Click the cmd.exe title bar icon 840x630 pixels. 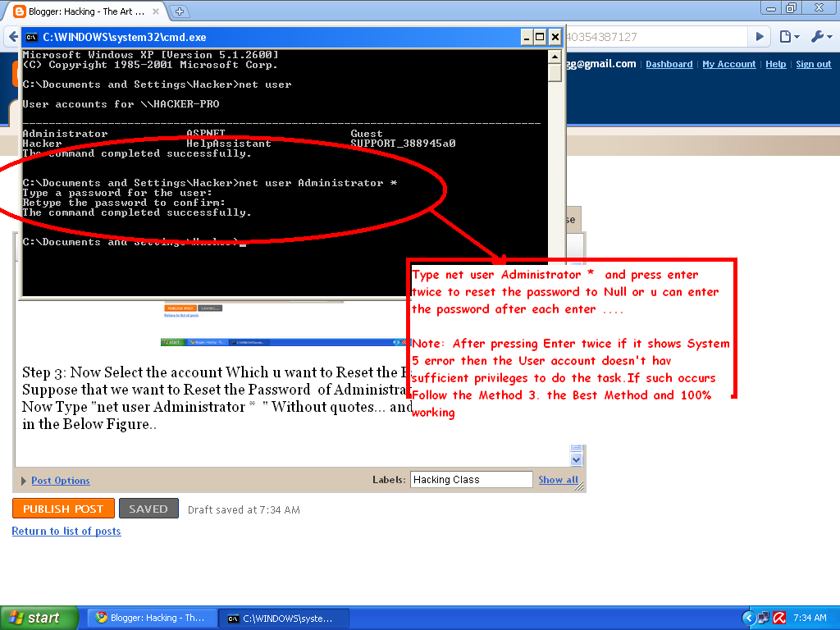point(32,37)
